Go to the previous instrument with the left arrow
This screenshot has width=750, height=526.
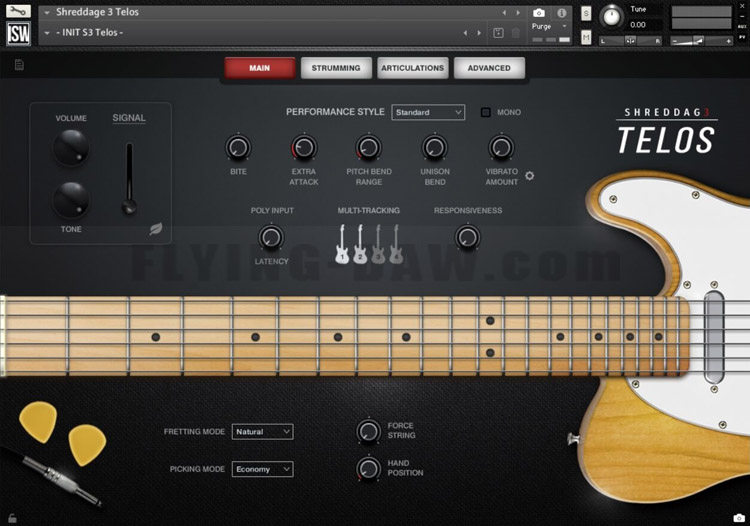tap(504, 13)
